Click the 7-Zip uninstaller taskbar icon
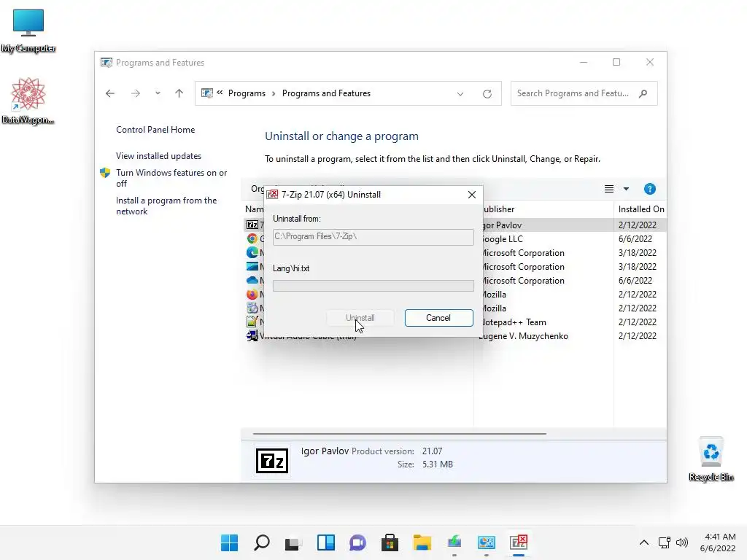Screen dimensions: 747x560 [519, 542]
